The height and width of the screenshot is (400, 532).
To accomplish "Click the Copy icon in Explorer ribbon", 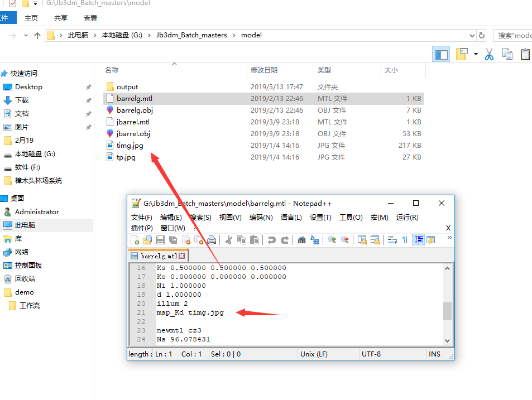I will [x=507, y=54].
